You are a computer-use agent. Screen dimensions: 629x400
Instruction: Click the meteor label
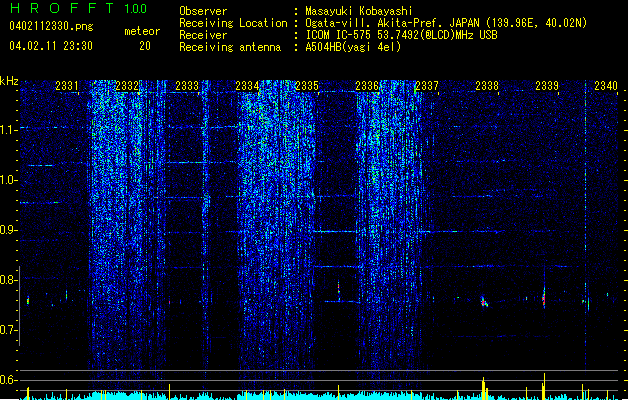(x=142, y=31)
